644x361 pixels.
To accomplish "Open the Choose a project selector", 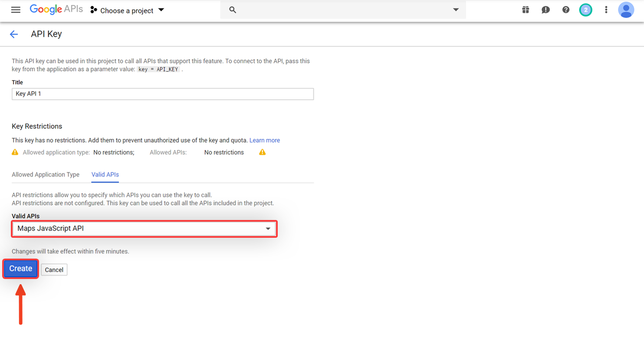I will pos(127,10).
